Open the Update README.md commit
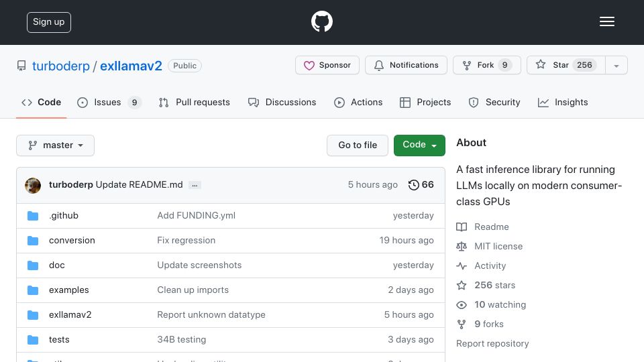Viewport: 644px width, 362px height. [140, 185]
